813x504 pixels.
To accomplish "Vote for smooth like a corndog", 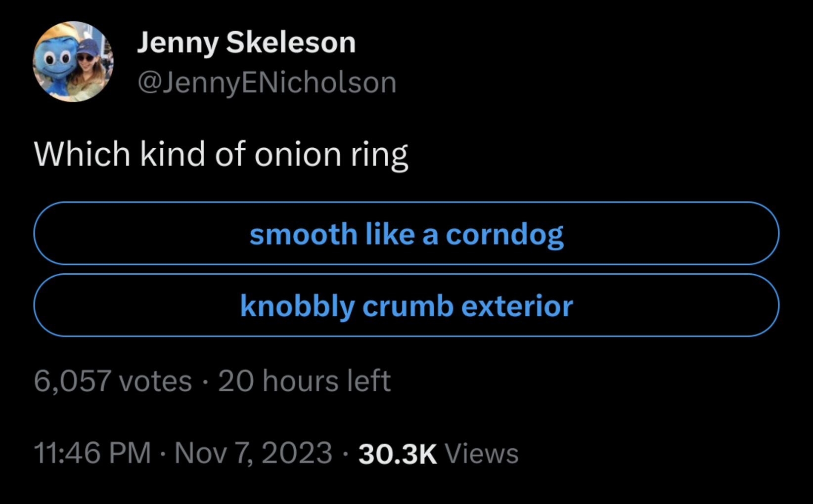I will 406,233.
